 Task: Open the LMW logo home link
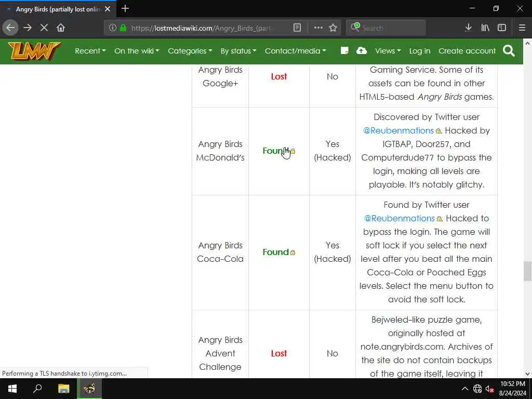(35, 51)
